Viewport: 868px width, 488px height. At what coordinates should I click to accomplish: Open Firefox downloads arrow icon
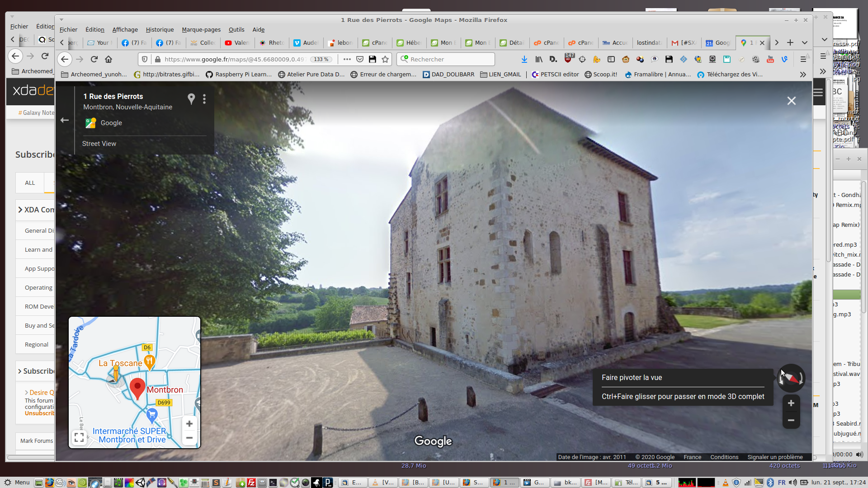pyautogui.click(x=524, y=59)
